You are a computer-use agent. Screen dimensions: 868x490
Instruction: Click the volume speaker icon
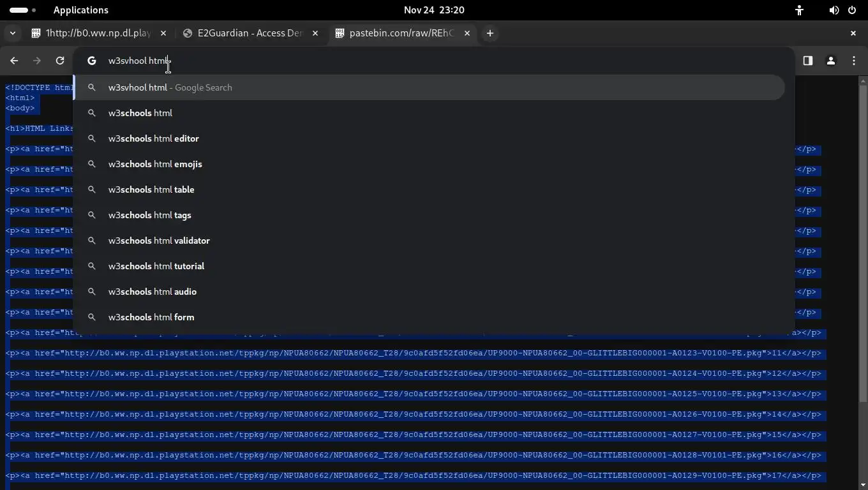[834, 10]
